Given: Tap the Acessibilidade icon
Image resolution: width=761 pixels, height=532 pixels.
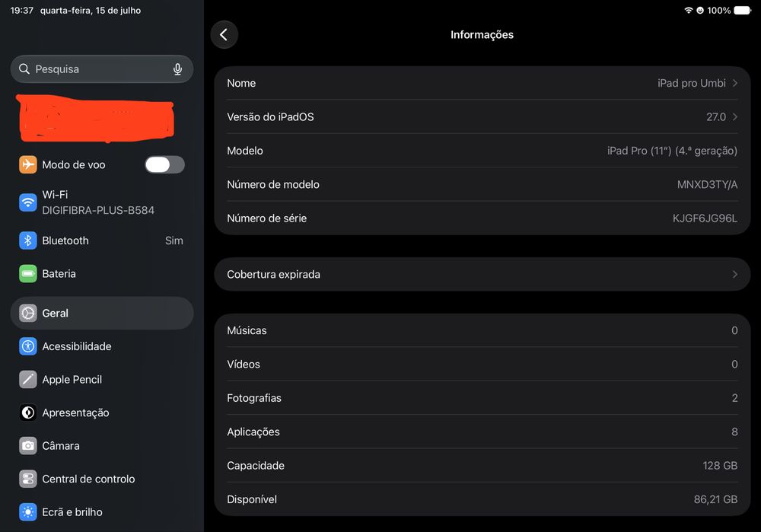Looking at the screenshot, I should 27,346.
